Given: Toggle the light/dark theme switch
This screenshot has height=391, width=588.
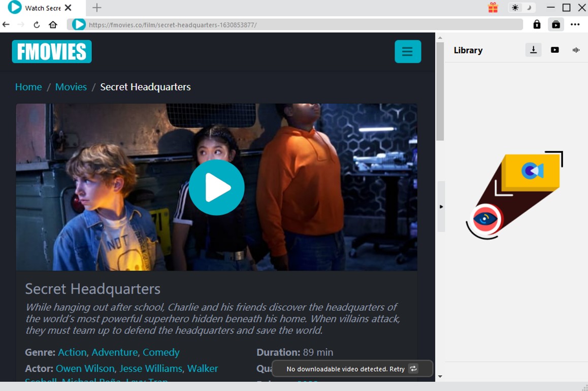Looking at the screenshot, I should [x=522, y=8].
